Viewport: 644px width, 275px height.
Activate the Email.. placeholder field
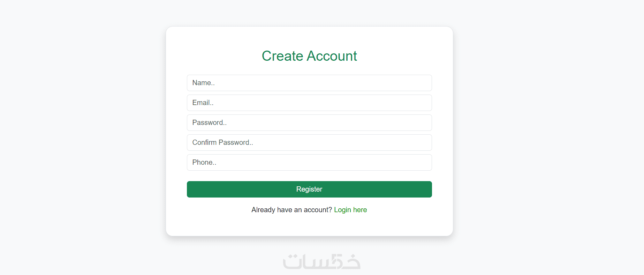(309, 103)
